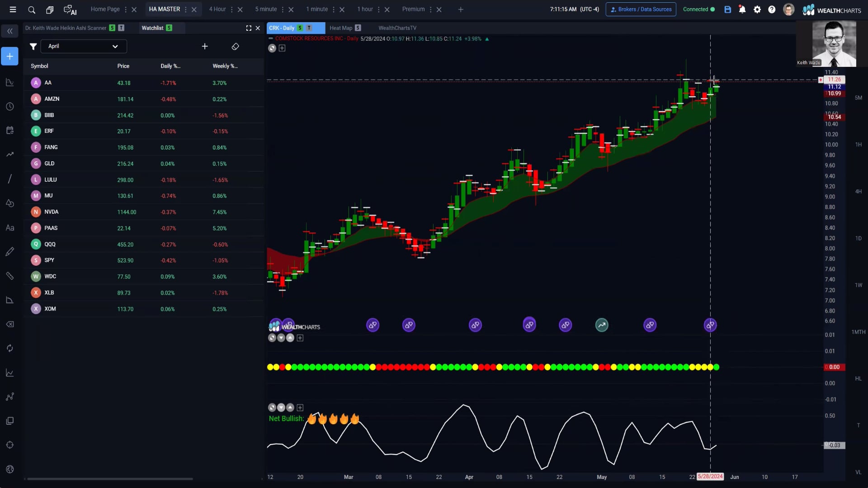Toggle the S badge on Watchlist tab
This screenshot has height=488, width=868.
point(169,28)
